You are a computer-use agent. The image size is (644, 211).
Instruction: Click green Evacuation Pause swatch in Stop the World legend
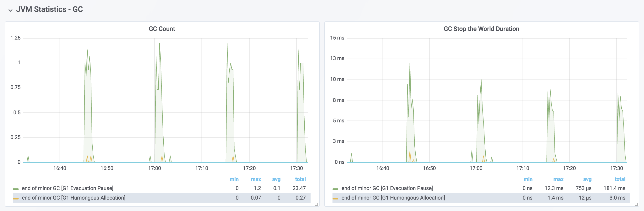(335, 189)
